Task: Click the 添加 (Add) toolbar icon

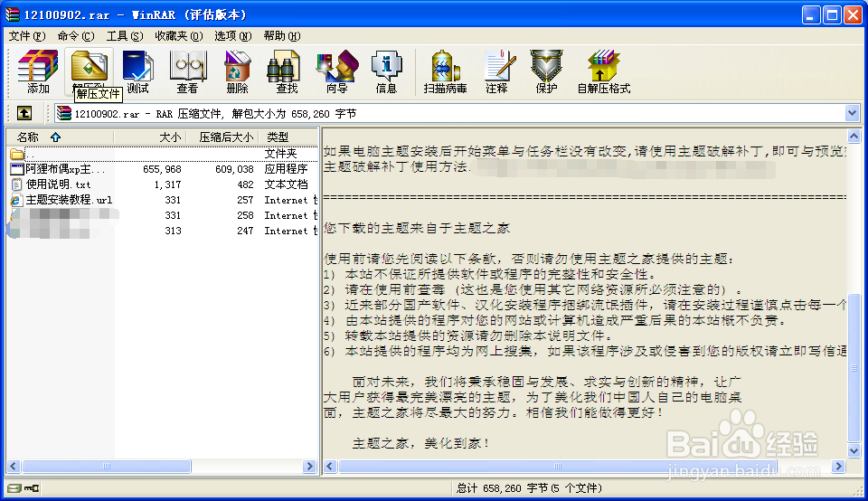Action: [38, 71]
